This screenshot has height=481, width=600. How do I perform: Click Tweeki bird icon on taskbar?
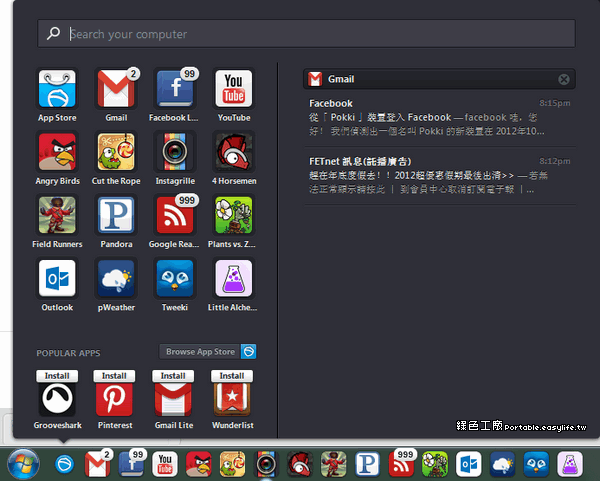pos(536,464)
